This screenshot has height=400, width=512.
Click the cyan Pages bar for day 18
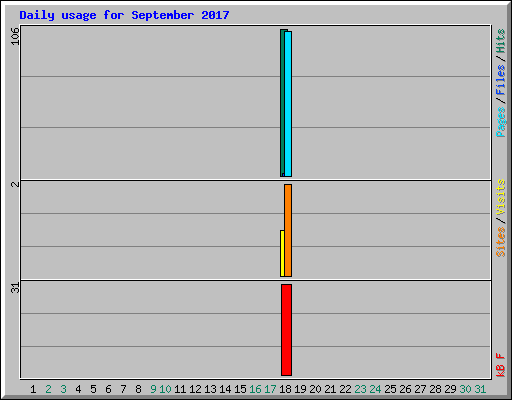point(288,104)
